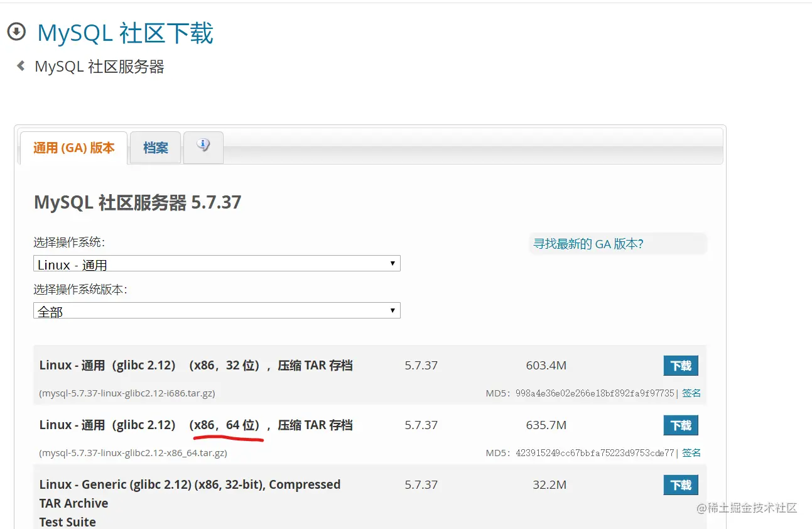Click the download circle icon beside MySQL 社区下载
This screenshot has height=529, width=812.
click(x=16, y=31)
